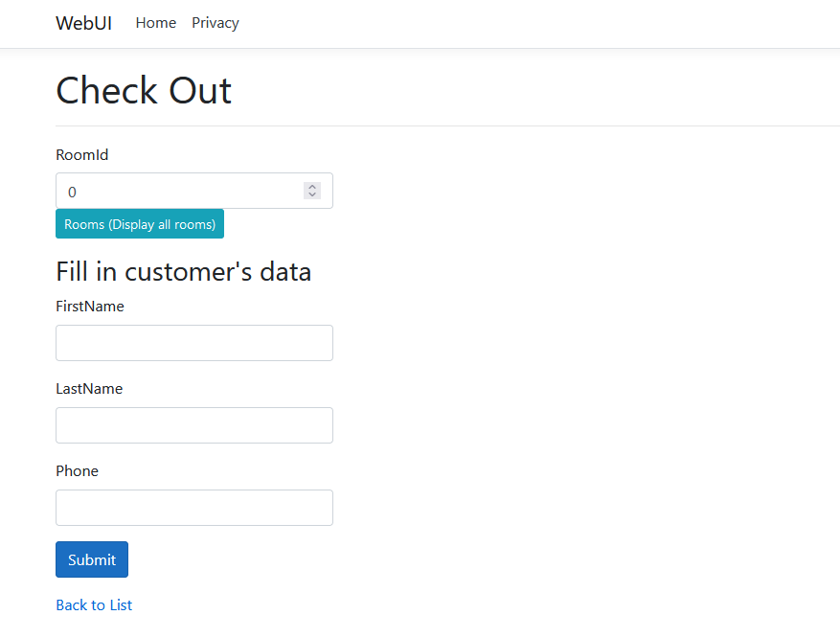Open the Privacy page
The width and height of the screenshot is (840, 638).
point(215,22)
